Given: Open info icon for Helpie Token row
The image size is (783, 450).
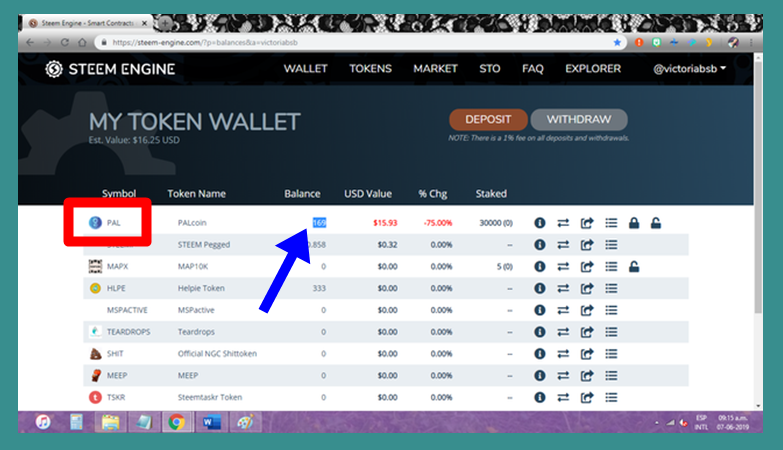Looking at the screenshot, I should [x=539, y=288].
